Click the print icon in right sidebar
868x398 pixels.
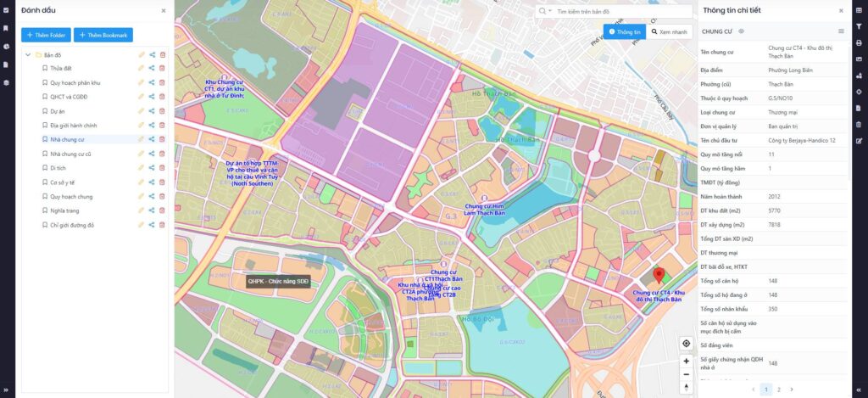pyautogui.click(x=859, y=42)
